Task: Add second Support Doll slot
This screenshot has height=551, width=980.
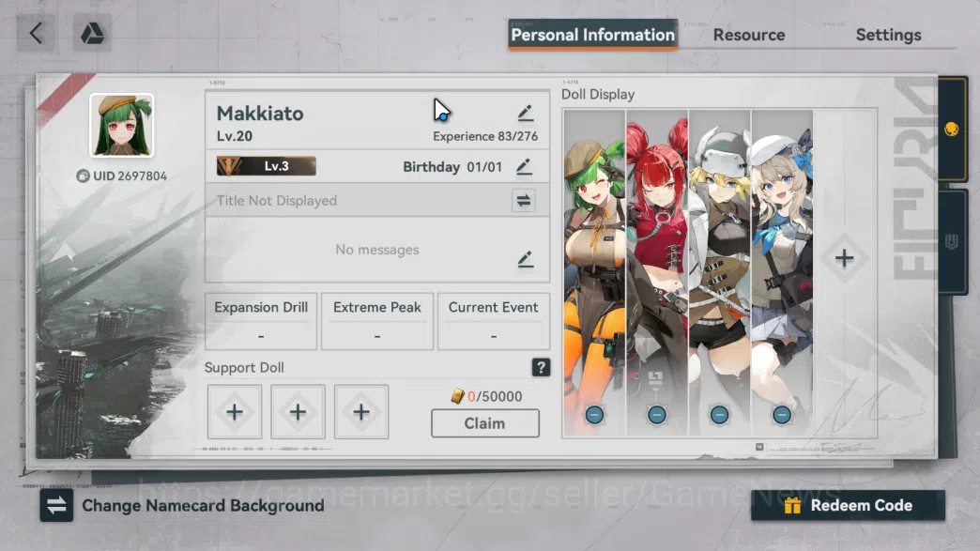Action: (299, 412)
